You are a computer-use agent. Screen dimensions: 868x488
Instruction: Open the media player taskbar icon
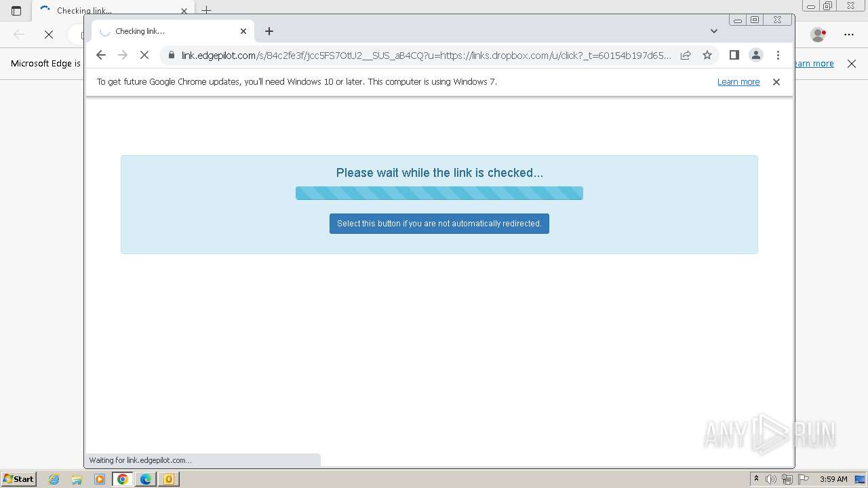[x=100, y=479]
